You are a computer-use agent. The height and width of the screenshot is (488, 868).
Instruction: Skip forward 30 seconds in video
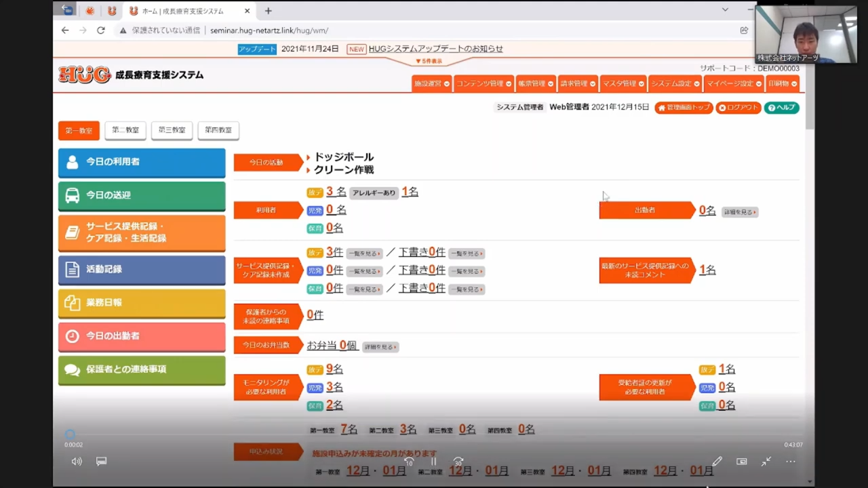[458, 462]
